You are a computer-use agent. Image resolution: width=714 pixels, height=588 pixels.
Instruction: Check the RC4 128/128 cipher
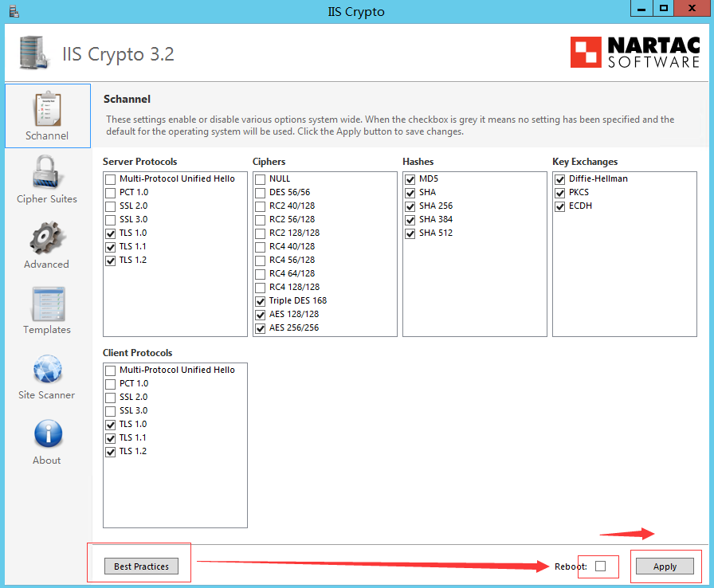tap(260, 288)
